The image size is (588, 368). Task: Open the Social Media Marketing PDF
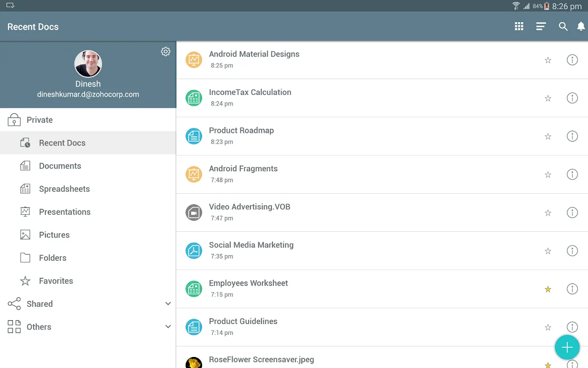(251, 245)
